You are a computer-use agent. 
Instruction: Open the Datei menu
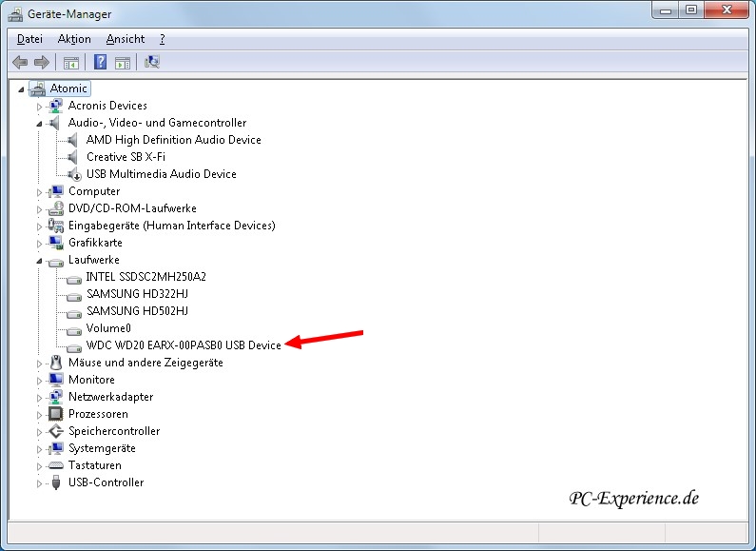pyautogui.click(x=29, y=39)
